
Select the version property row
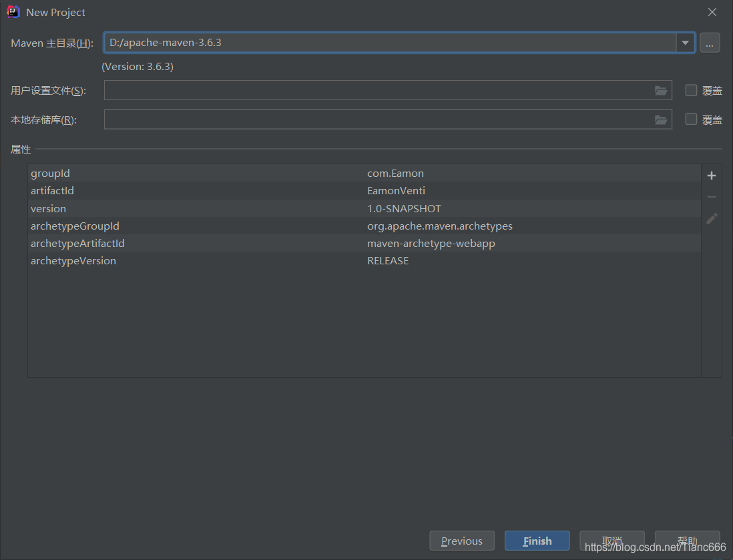point(364,208)
